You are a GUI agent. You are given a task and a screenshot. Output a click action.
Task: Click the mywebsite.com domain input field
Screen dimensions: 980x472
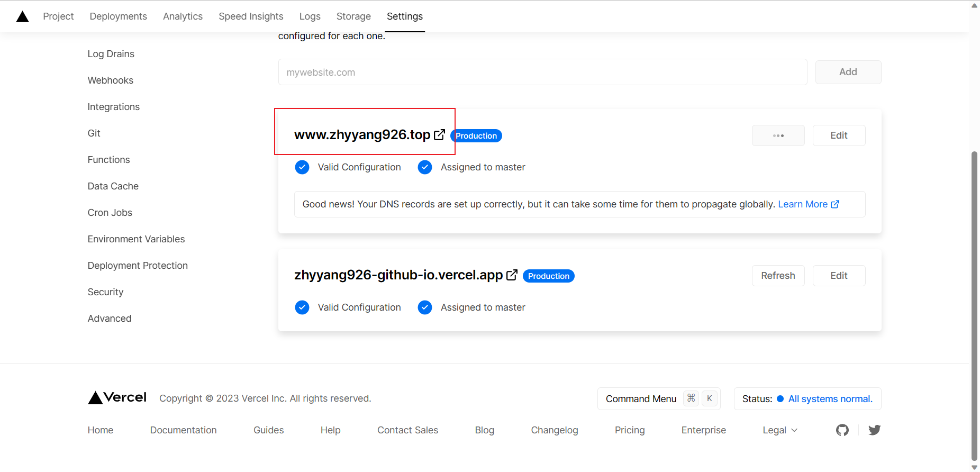pos(543,72)
